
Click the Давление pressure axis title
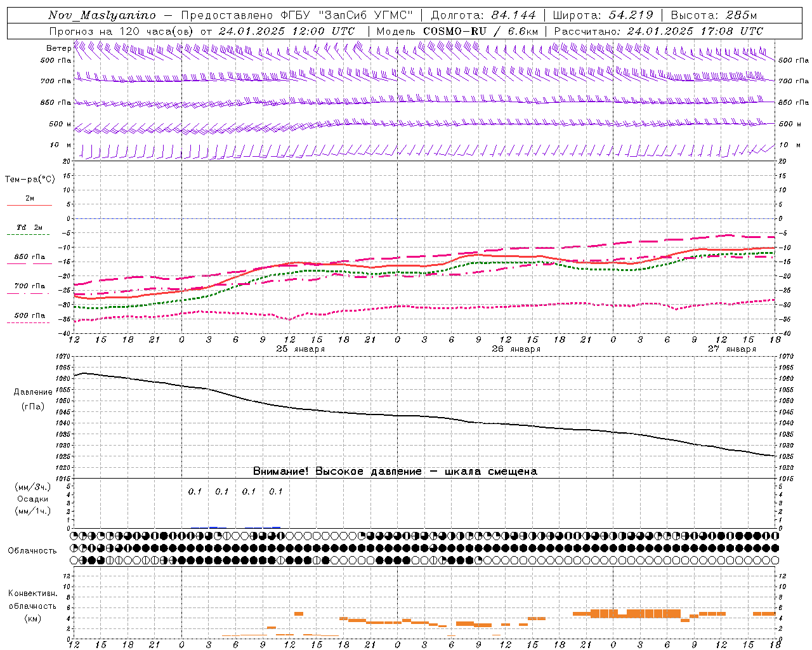coord(33,392)
